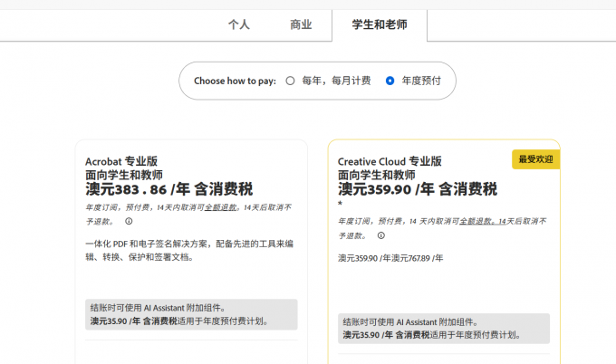Click the AI Assistant add-on notice in the Creative Cloud card
This screenshot has width=616, height=364.
coord(444,328)
